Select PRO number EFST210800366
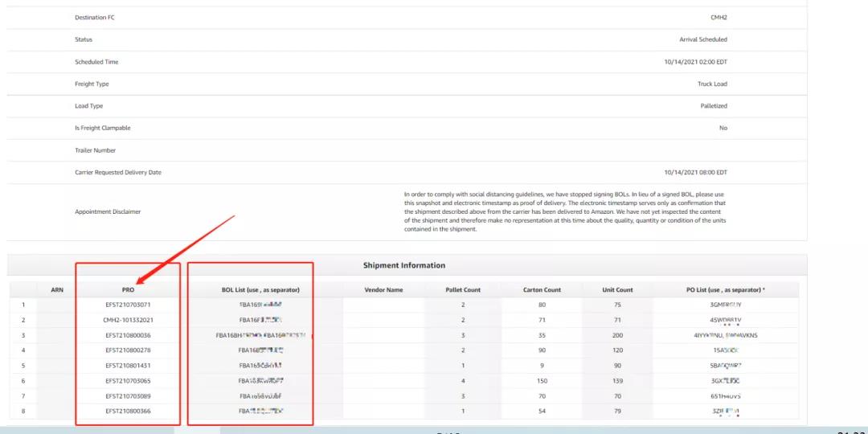 pyautogui.click(x=128, y=411)
